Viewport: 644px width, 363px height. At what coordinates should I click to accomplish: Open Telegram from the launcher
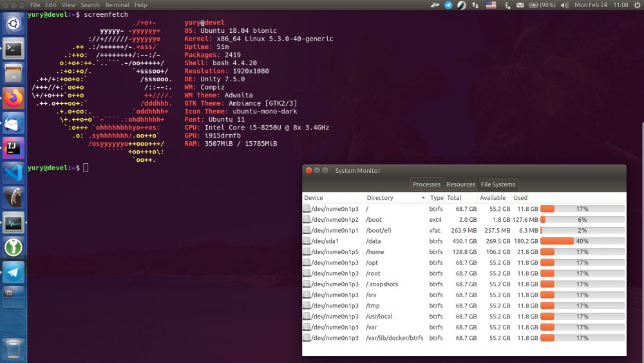click(x=14, y=273)
